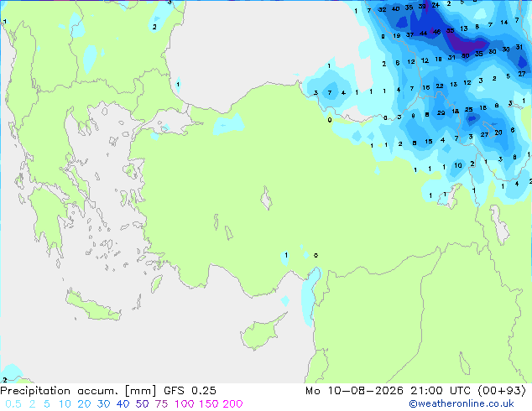Select the 50 legend value

142,404
